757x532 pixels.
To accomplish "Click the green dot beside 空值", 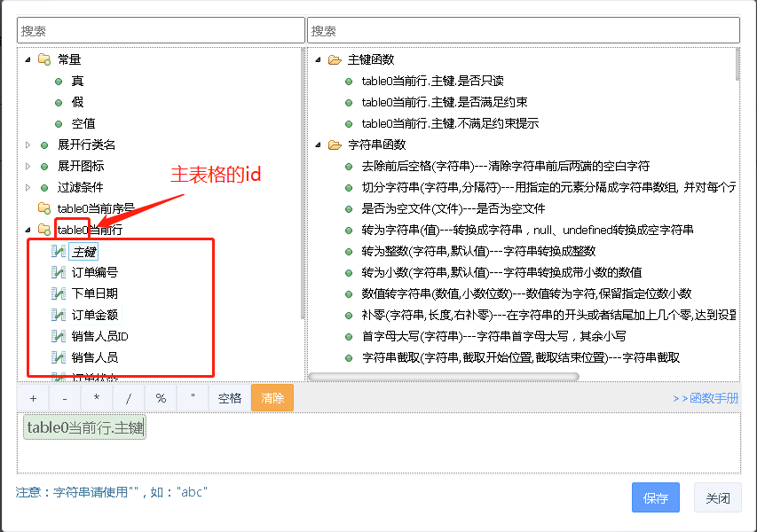I will [x=59, y=123].
